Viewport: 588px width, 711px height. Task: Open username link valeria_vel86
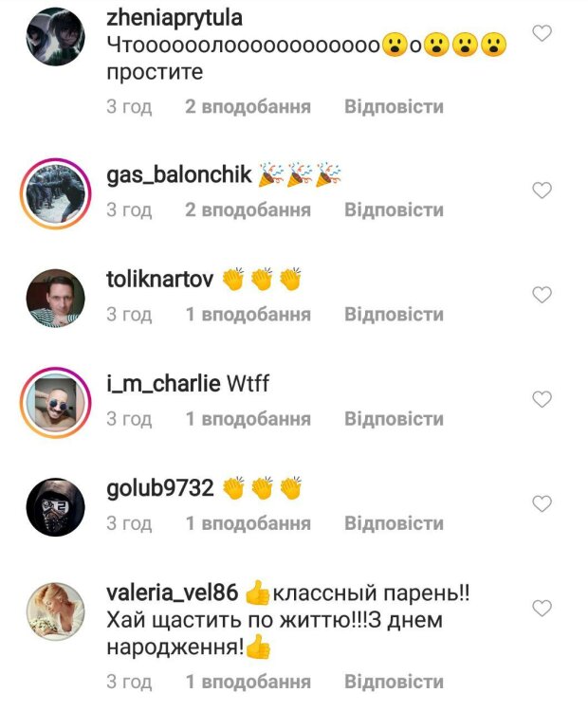click(173, 592)
